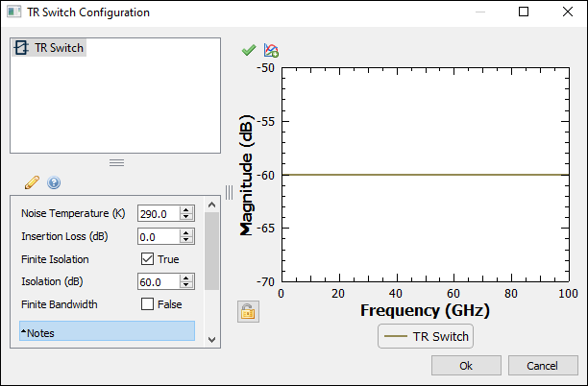Select the TR Switch item in the list
This screenshot has height=386, width=588.
[49, 48]
